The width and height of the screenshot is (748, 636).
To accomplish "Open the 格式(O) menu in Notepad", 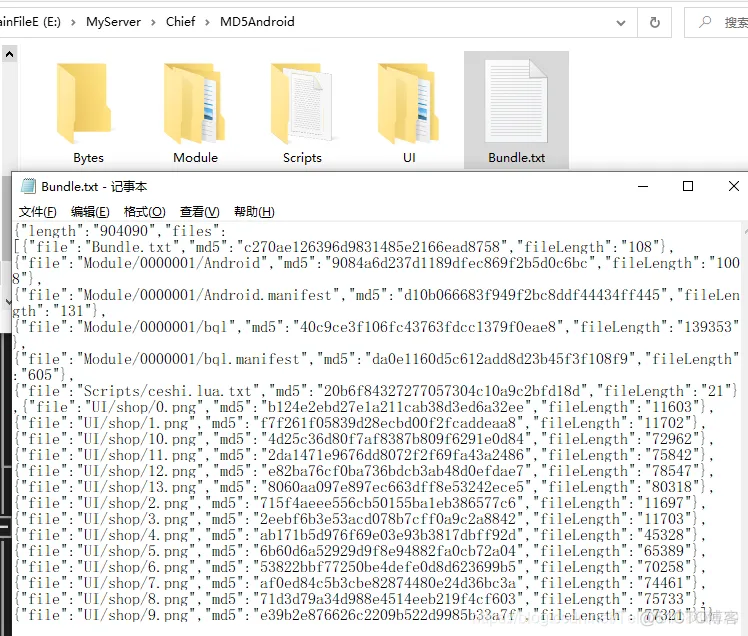I will click(x=144, y=212).
